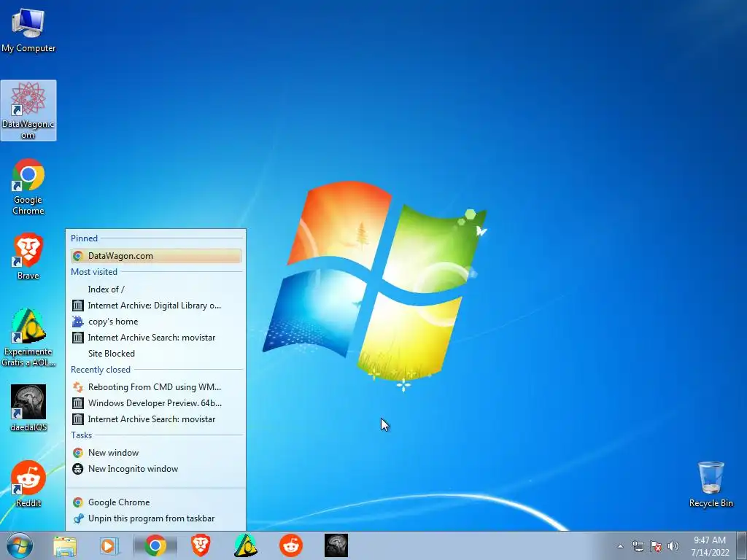The height and width of the screenshot is (560, 747).
Task: Launch Google Chrome from the jump list bottom
Action: (x=156, y=502)
